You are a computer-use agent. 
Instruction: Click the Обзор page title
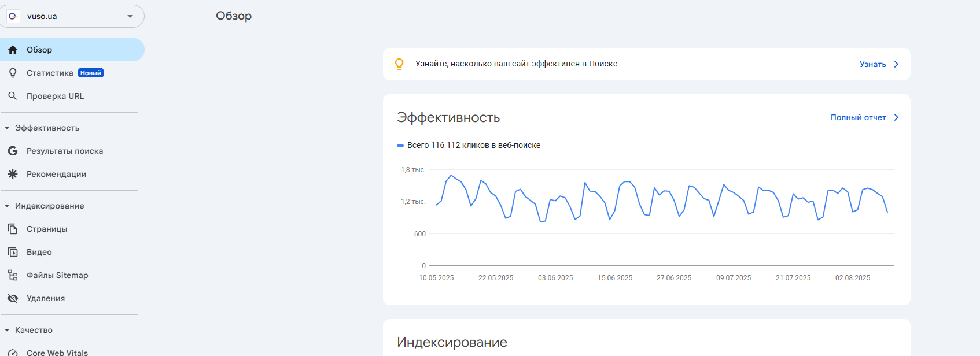tap(234, 16)
